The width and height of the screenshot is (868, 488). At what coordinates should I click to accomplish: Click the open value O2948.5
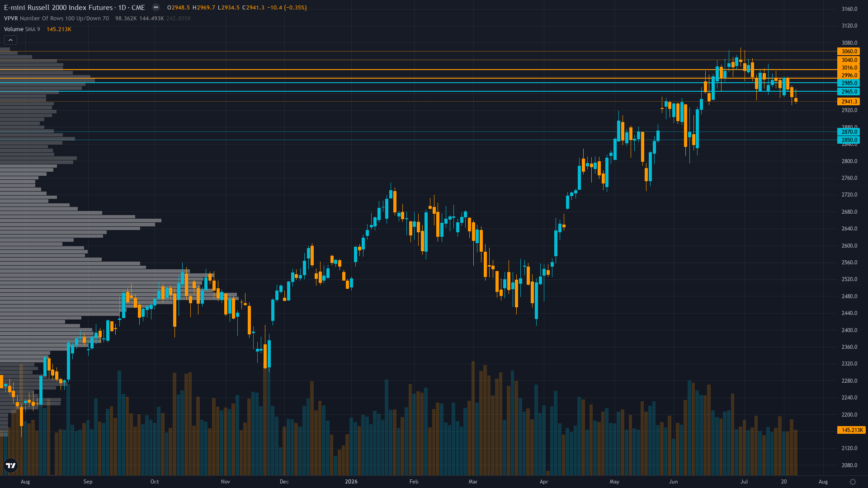pyautogui.click(x=179, y=8)
